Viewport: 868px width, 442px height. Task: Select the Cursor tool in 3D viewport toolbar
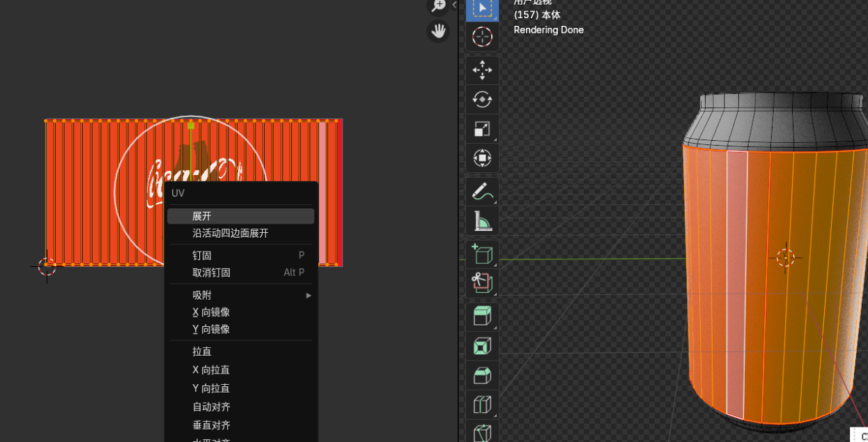click(482, 36)
